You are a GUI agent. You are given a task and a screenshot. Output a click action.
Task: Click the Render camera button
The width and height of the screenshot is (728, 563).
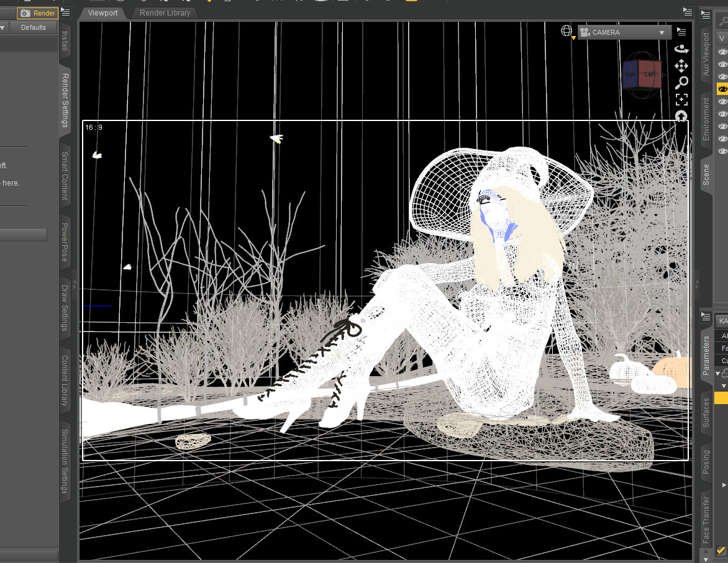pos(38,13)
